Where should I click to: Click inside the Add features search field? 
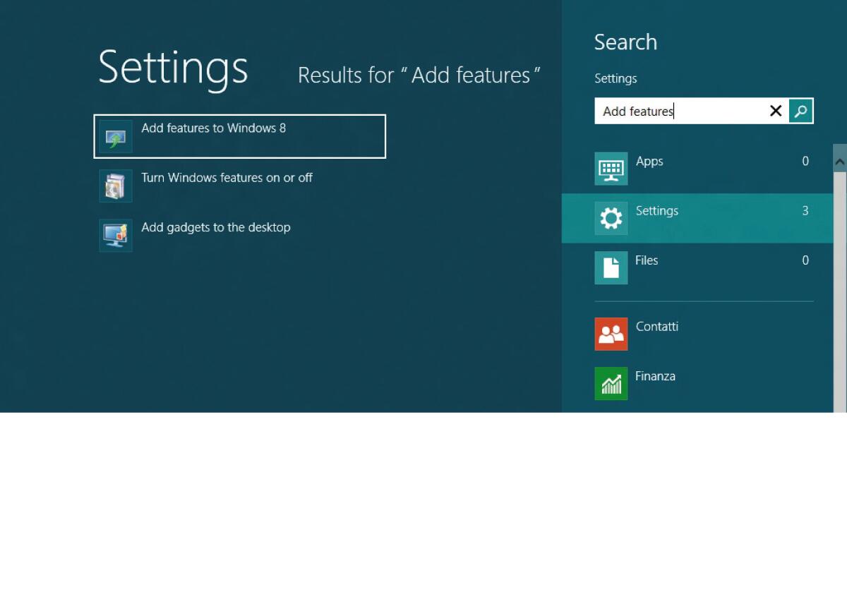pos(678,111)
